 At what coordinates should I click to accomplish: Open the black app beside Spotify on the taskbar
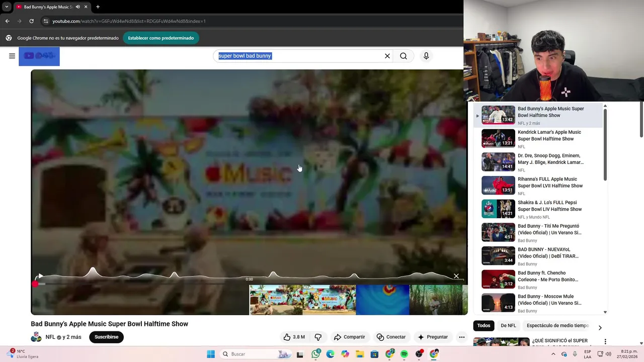419,354
